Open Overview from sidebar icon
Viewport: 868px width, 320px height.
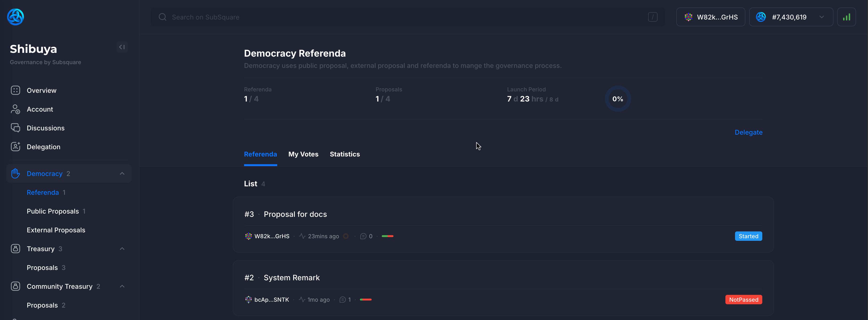pyautogui.click(x=16, y=90)
